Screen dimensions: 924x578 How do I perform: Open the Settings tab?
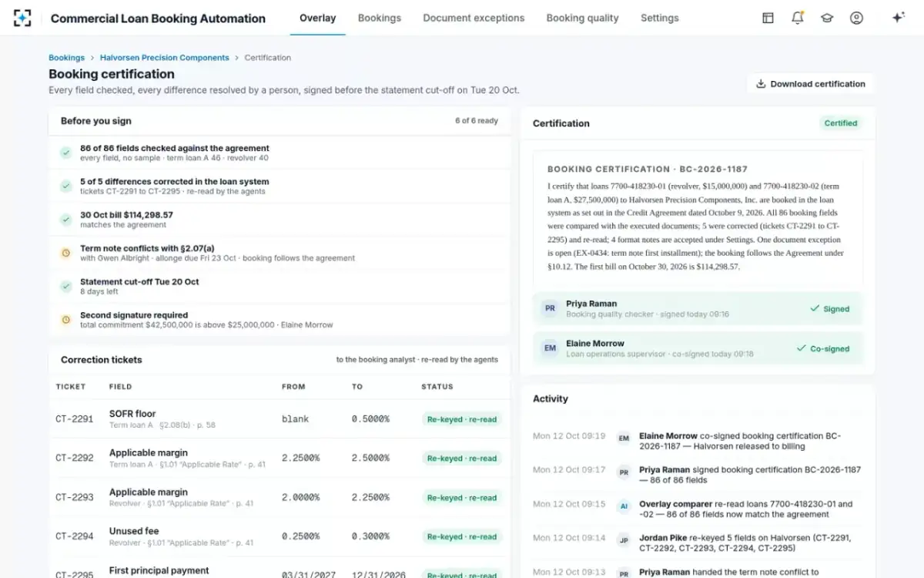click(660, 18)
